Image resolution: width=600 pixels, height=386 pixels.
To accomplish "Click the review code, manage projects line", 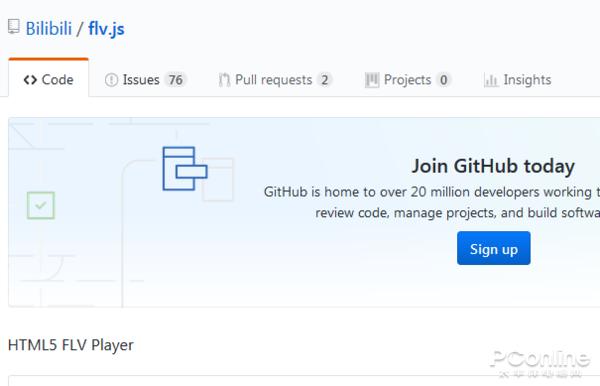I will (x=458, y=213).
